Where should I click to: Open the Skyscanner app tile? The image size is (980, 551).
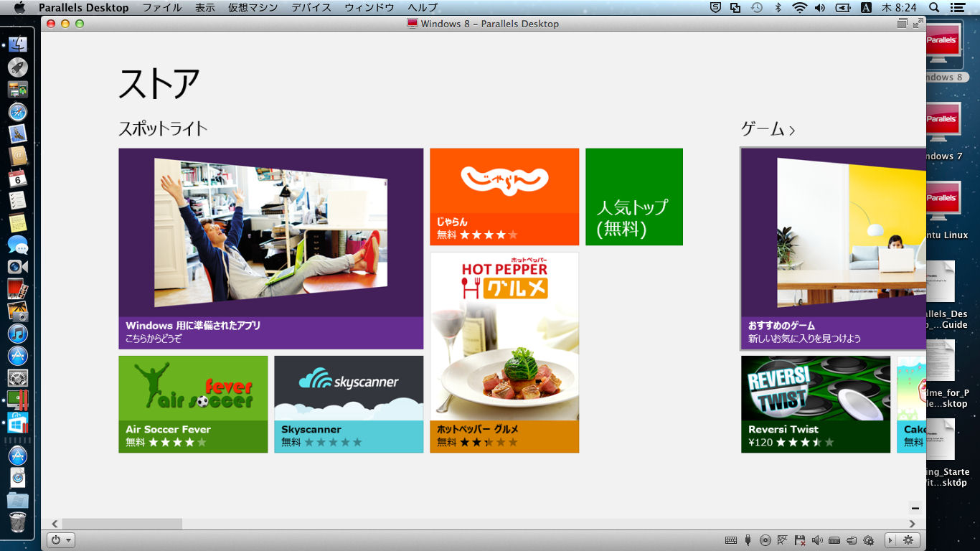point(349,404)
